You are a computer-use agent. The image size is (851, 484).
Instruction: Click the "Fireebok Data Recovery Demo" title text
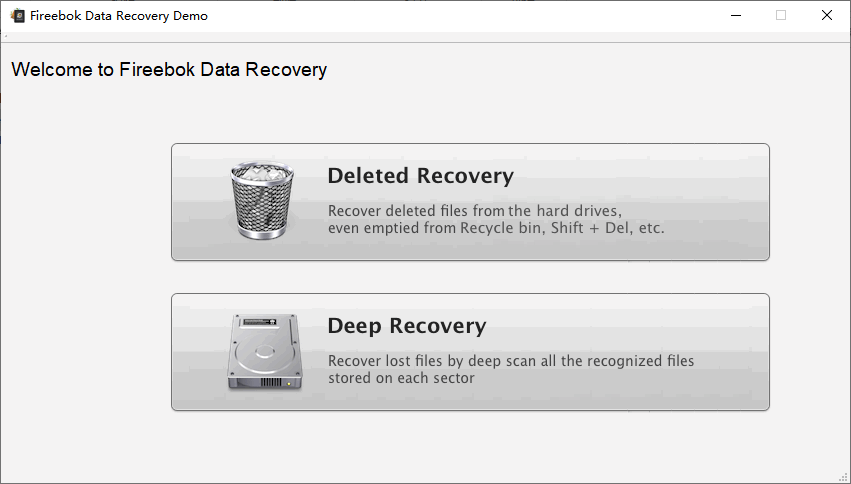pyautogui.click(x=119, y=16)
